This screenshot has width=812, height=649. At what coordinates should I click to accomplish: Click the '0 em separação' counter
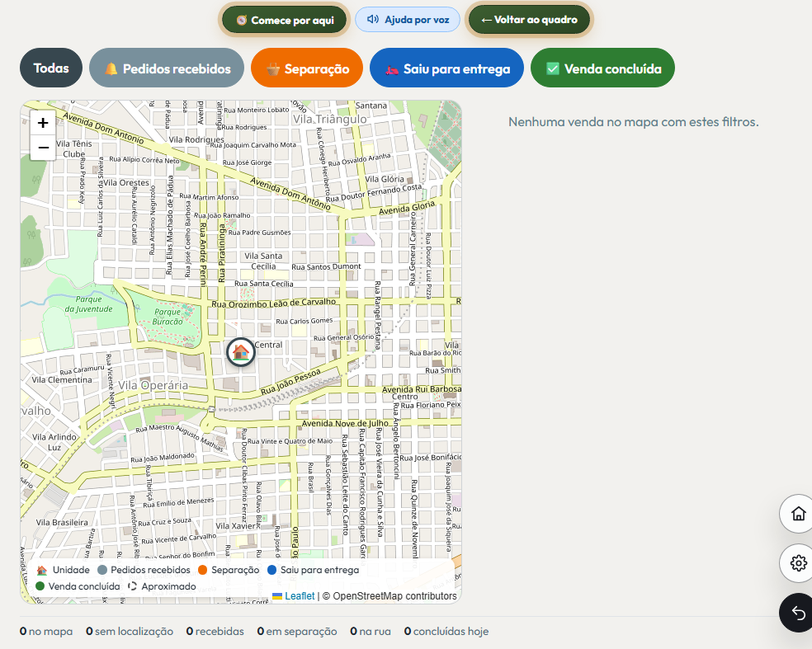click(297, 632)
